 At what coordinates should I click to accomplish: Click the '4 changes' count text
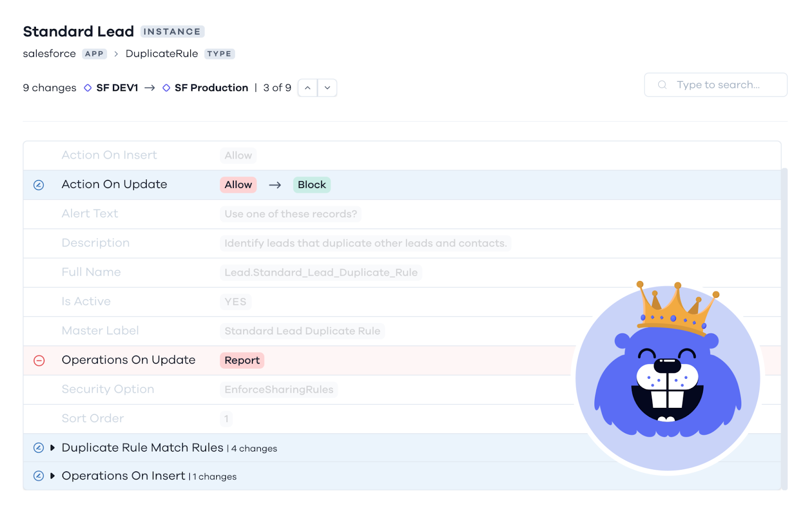254,448
